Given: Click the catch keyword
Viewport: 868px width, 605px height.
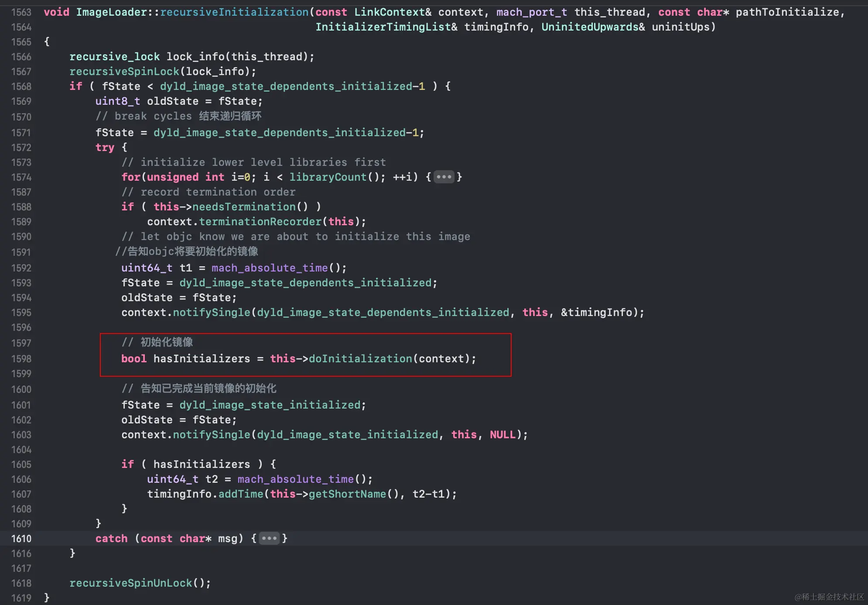Looking at the screenshot, I should click(x=112, y=539).
